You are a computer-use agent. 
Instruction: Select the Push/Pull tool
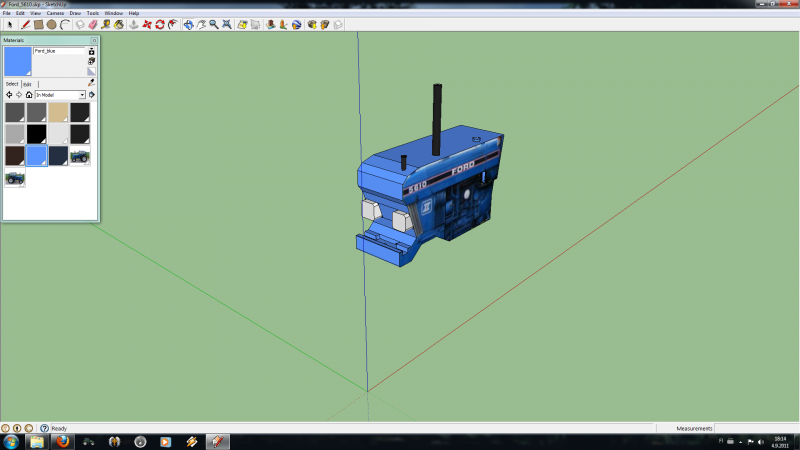click(x=134, y=24)
